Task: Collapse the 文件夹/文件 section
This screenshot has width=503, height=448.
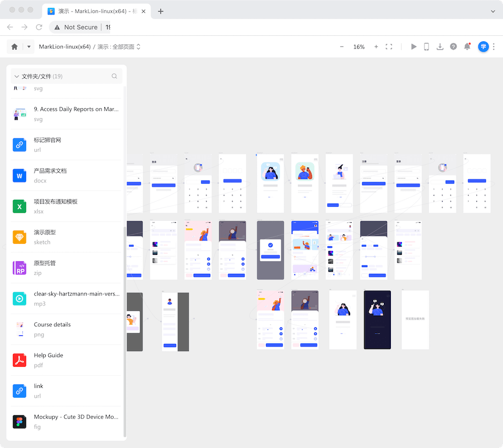Action: (x=17, y=76)
